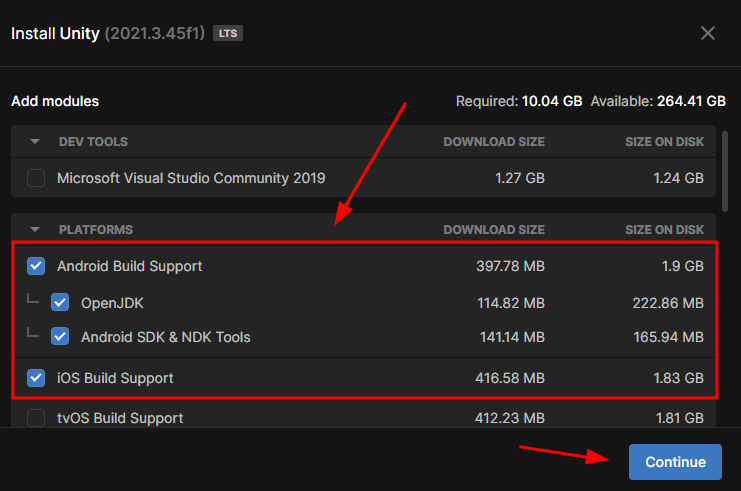The image size is (741, 491).
Task: Uncheck Android Build Support
Action: pyautogui.click(x=36, y=266)
